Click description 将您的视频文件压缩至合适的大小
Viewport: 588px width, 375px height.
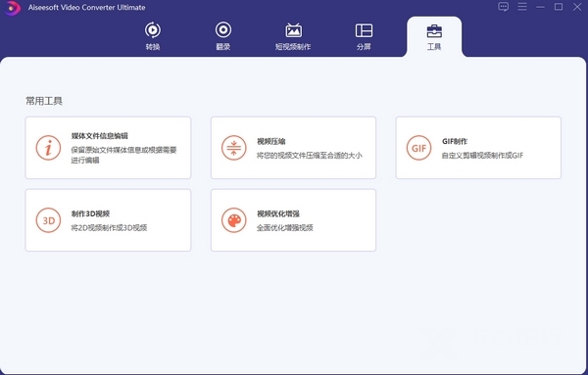point(310,155)
